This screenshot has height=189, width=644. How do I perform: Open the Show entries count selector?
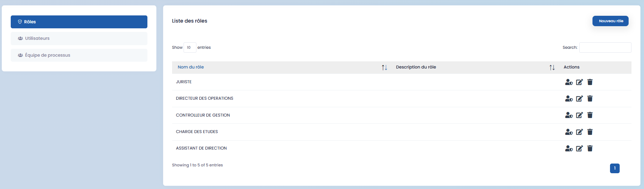(190, 47)
